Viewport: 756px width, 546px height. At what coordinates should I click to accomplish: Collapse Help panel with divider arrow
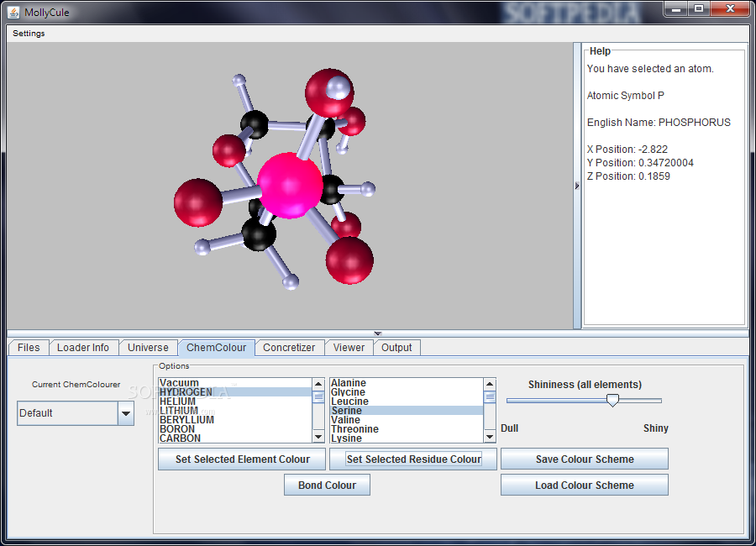click(577, 186)
